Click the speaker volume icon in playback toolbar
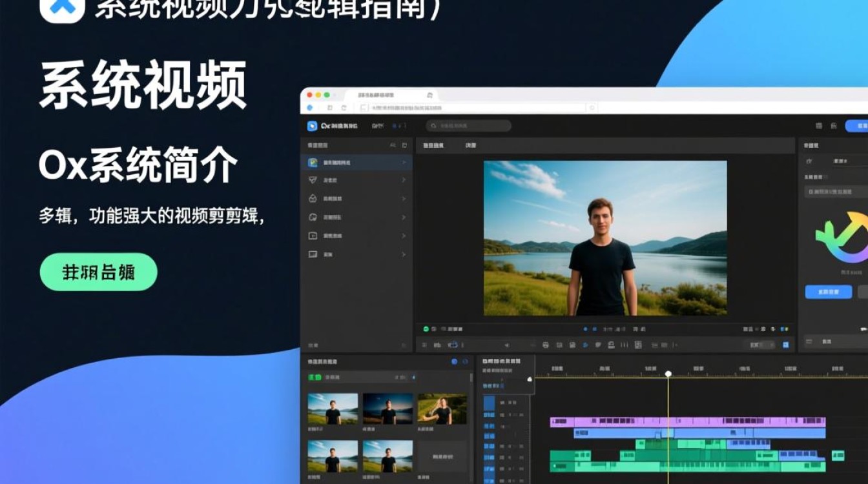This screenshot has width=868, height=484. click(x=506, y=345)
